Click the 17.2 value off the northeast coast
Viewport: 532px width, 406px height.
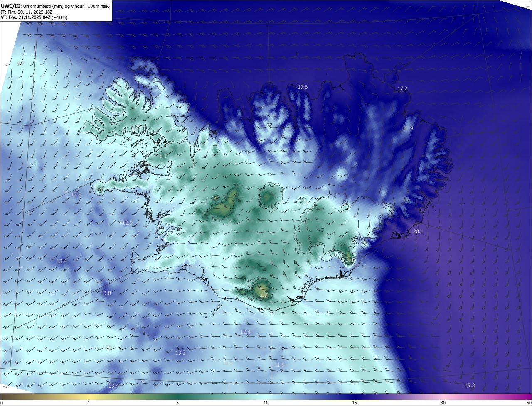[402, 89]
